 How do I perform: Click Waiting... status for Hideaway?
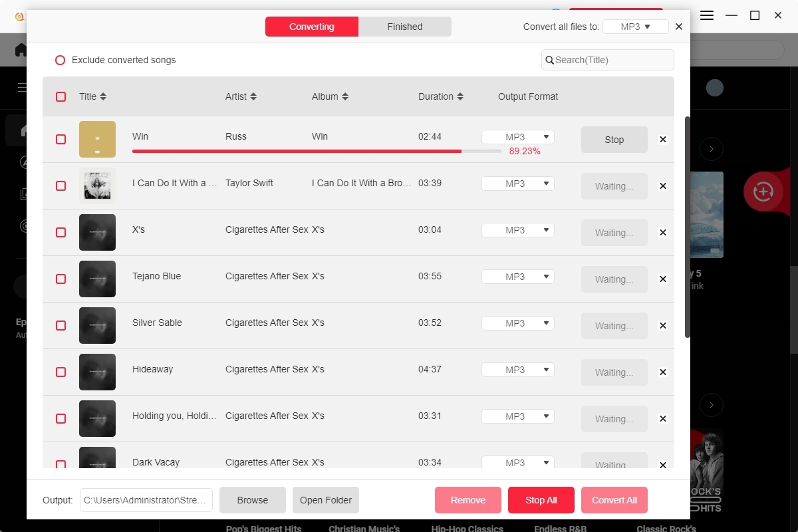[x=614, y=372]
